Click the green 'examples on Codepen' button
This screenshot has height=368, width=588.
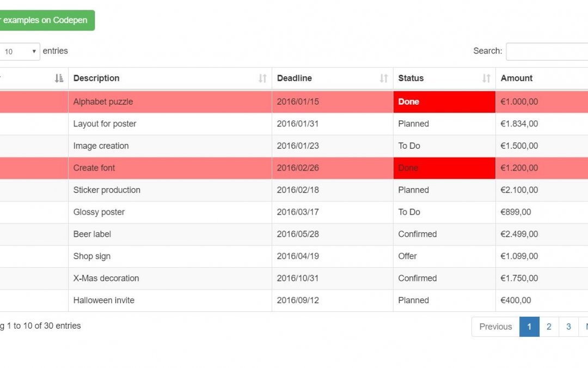(46, 20)
